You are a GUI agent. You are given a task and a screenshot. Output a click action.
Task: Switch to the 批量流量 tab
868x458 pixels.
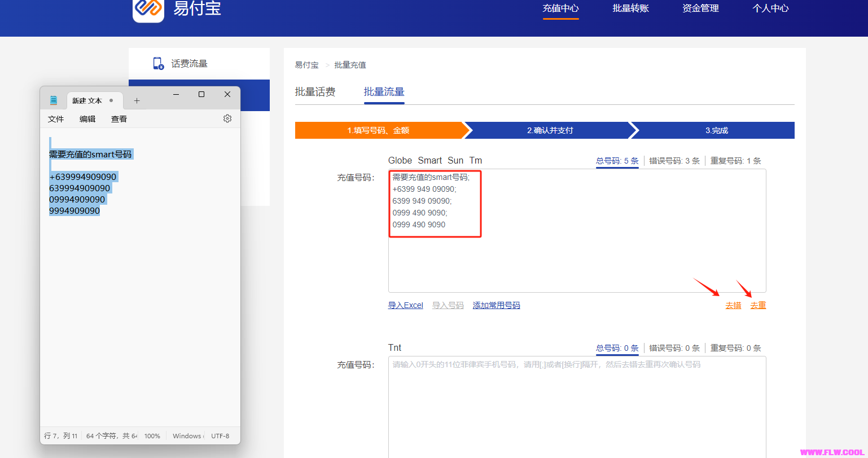[384, 92]
